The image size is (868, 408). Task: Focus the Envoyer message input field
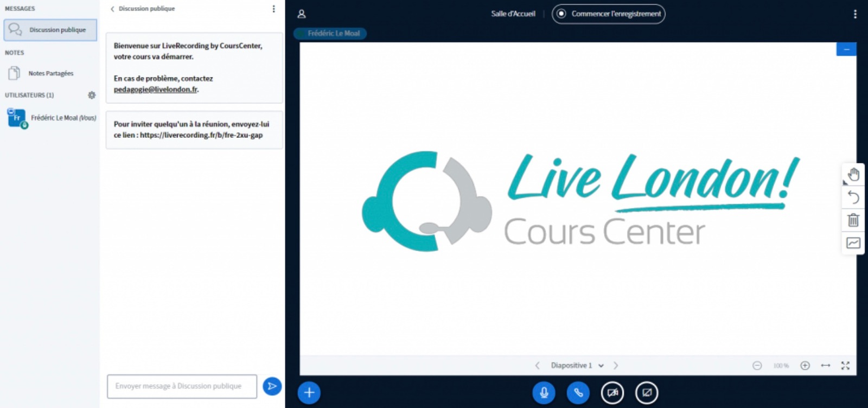[x=182, y=386]
